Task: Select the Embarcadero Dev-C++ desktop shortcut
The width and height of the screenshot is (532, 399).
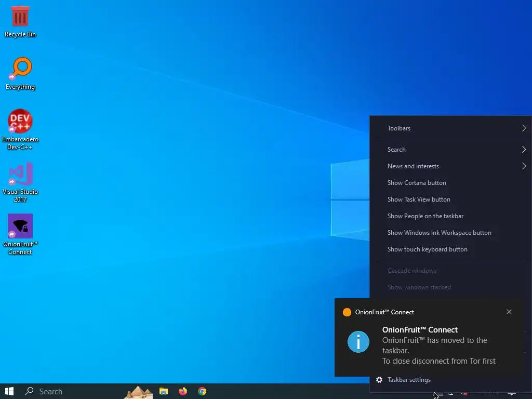Action: point(20,129)
